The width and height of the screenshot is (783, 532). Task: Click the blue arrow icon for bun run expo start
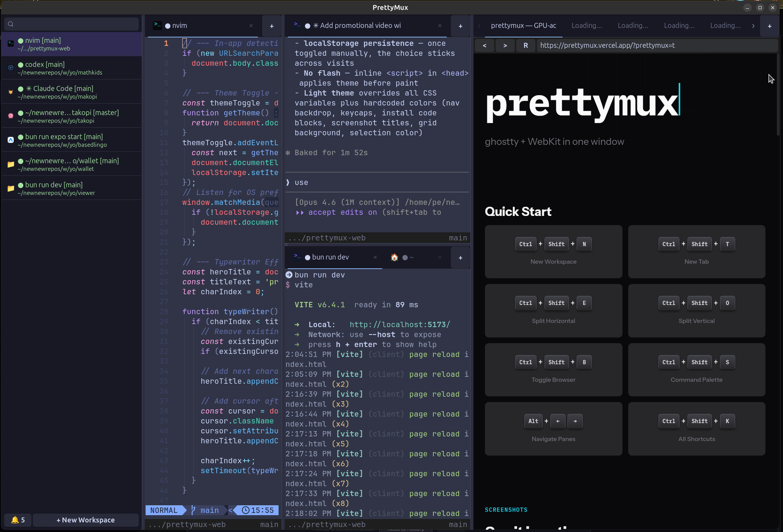[11, 140]
